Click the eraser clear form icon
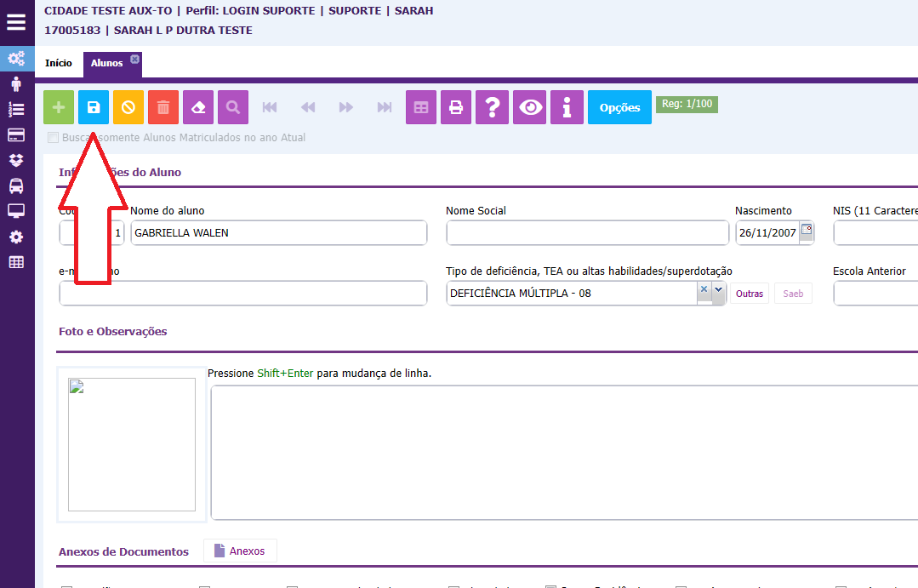Image resolution: width=918 pixels, height=588 pixels. click(x=198, y=107)
